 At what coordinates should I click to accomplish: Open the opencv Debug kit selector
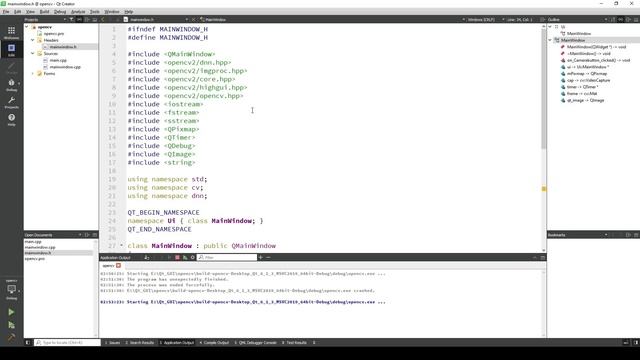click(11, 289)
